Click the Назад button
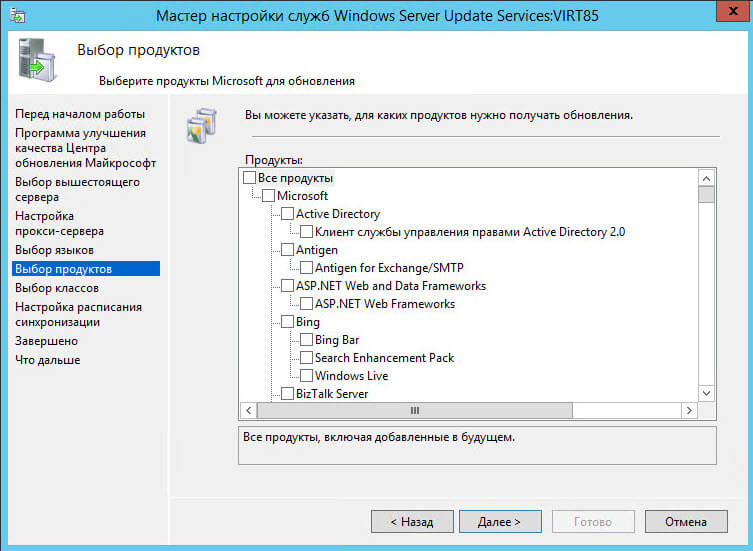This screenshot has height=551, width=753. click(x=412, y=522)
